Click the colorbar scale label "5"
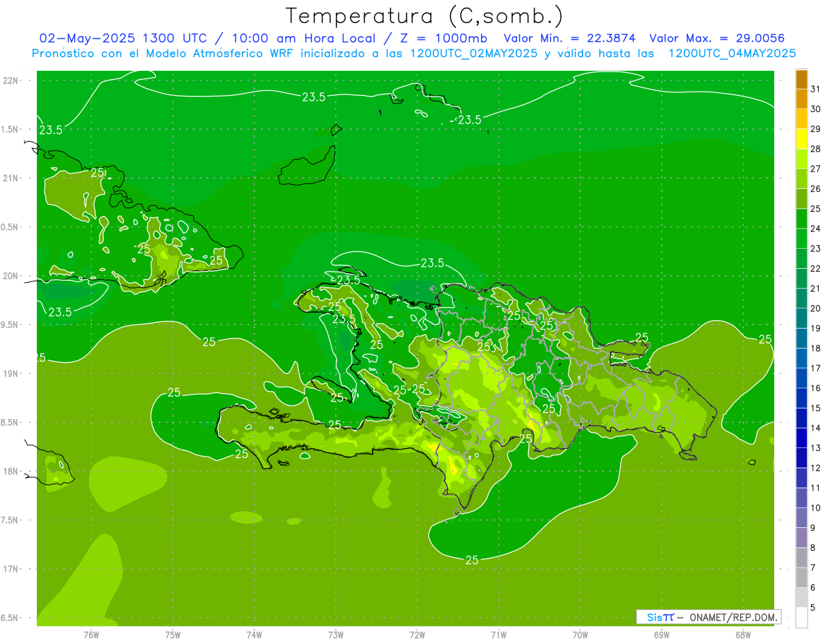This screenshot has width=834, height=644. tap(813, 607)
